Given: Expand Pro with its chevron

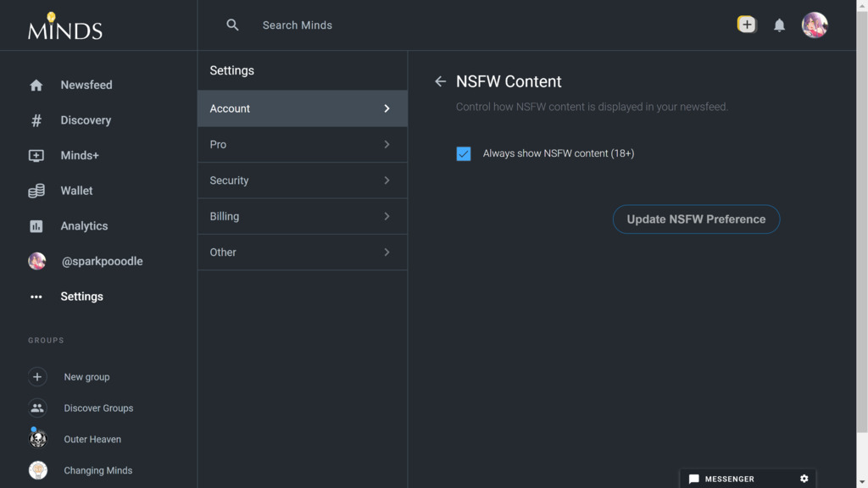Looking at the screenshot, I should pyautogui.click(x=387, y=144).
